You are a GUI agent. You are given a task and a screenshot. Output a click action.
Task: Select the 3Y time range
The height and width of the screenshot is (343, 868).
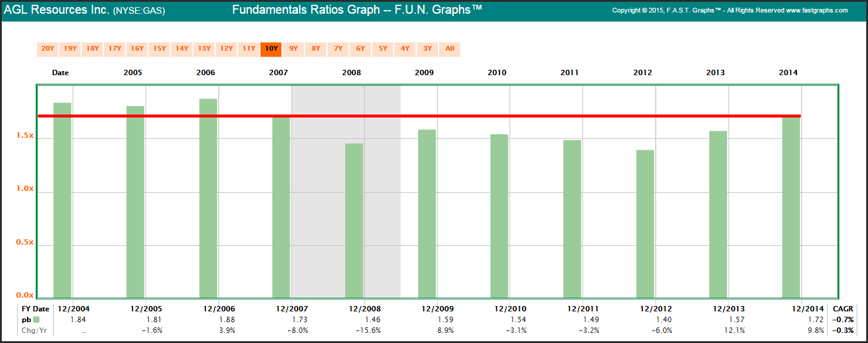tap(428, 49)
